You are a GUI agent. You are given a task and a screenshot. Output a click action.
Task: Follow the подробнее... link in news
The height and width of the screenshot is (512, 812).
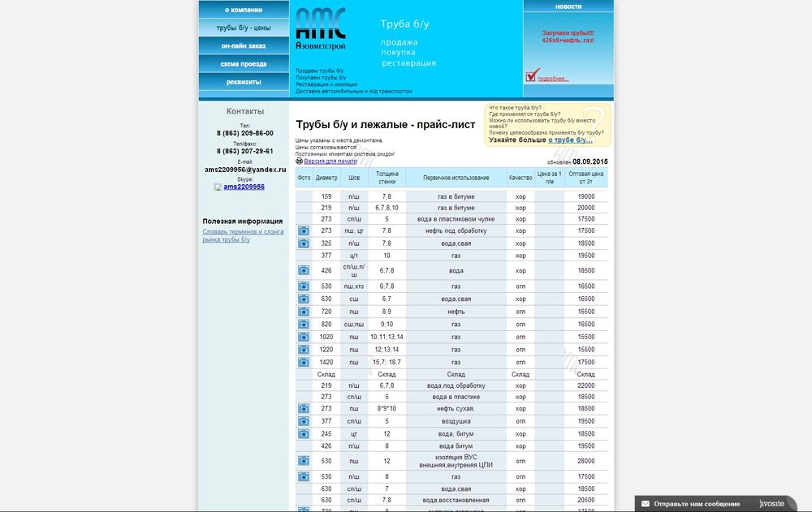tap(552, 79)
